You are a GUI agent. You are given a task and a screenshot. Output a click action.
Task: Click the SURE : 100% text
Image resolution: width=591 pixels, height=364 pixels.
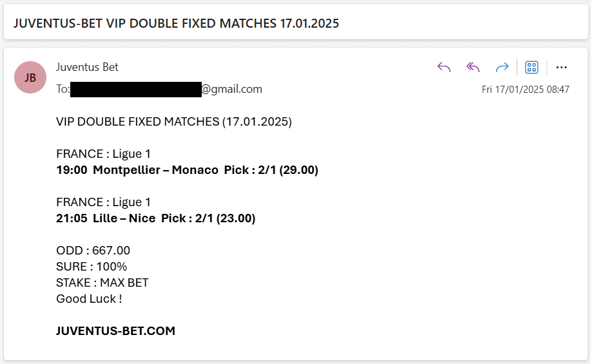92,267
